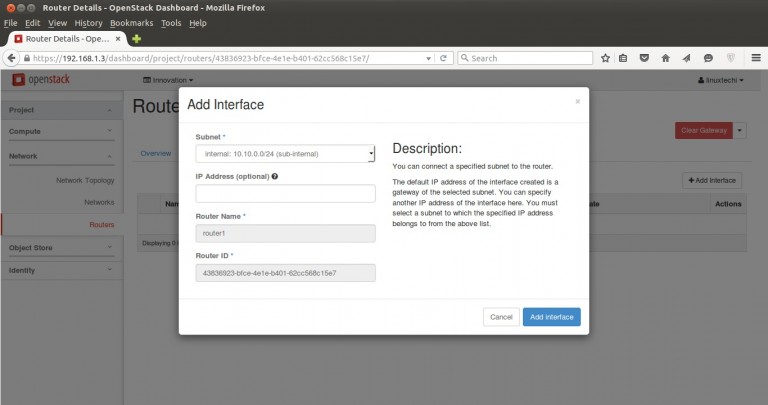Viewport: 768px width, 405px height.
Task: Click the IP Address text field
Action: [285, 193]
